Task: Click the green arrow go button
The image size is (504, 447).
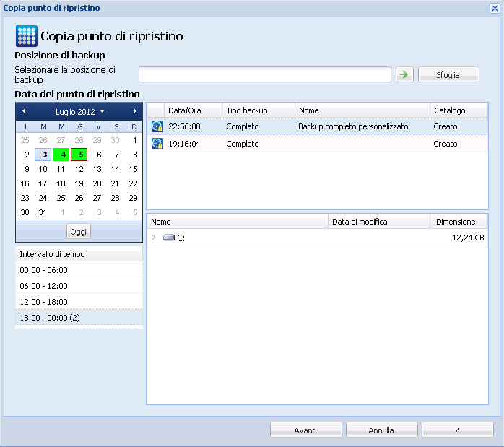Action: (404, 74)
